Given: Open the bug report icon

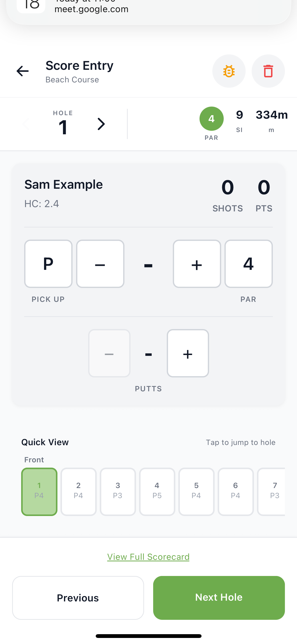Looking at the screenshot, I should [229, 71].
